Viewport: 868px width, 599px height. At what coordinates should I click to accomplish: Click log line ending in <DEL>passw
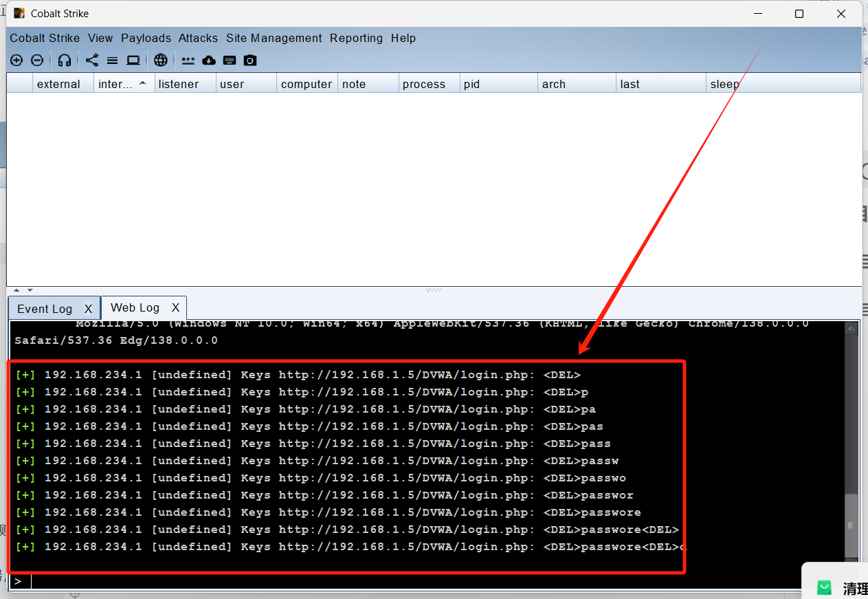click(x=317, y=461)
